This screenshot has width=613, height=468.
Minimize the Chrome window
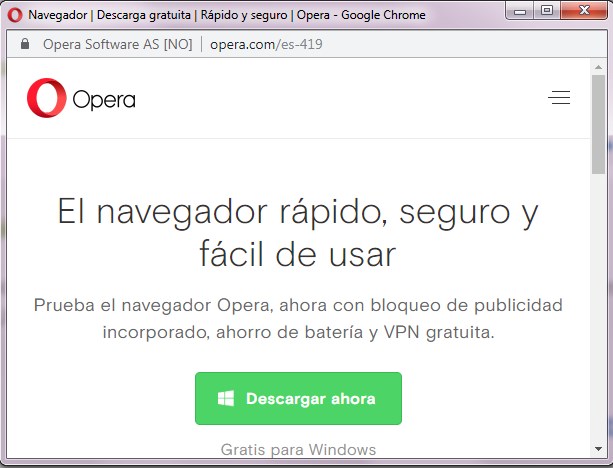520,11
